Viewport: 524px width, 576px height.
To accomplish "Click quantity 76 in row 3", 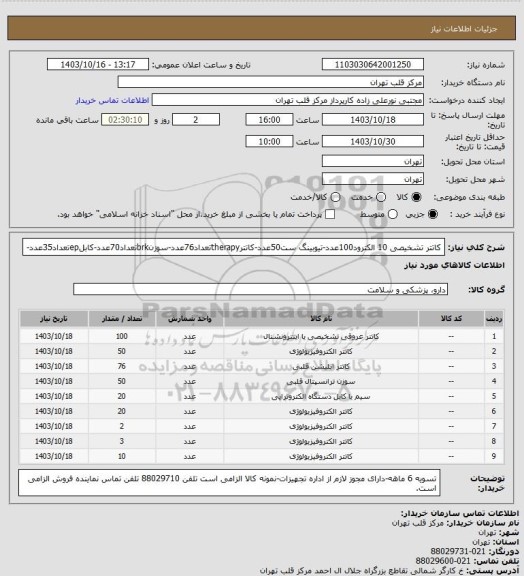I will pyautogui.click(x=122, y=366).
